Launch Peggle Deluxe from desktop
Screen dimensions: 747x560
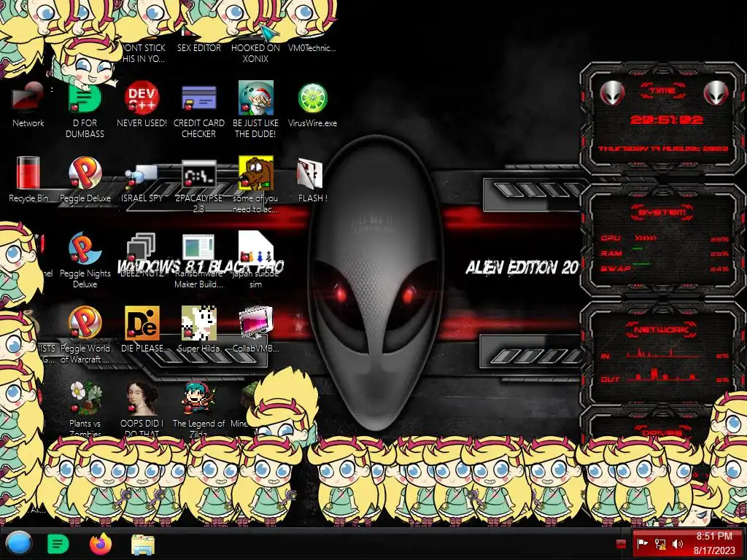[x=85, y=174]
